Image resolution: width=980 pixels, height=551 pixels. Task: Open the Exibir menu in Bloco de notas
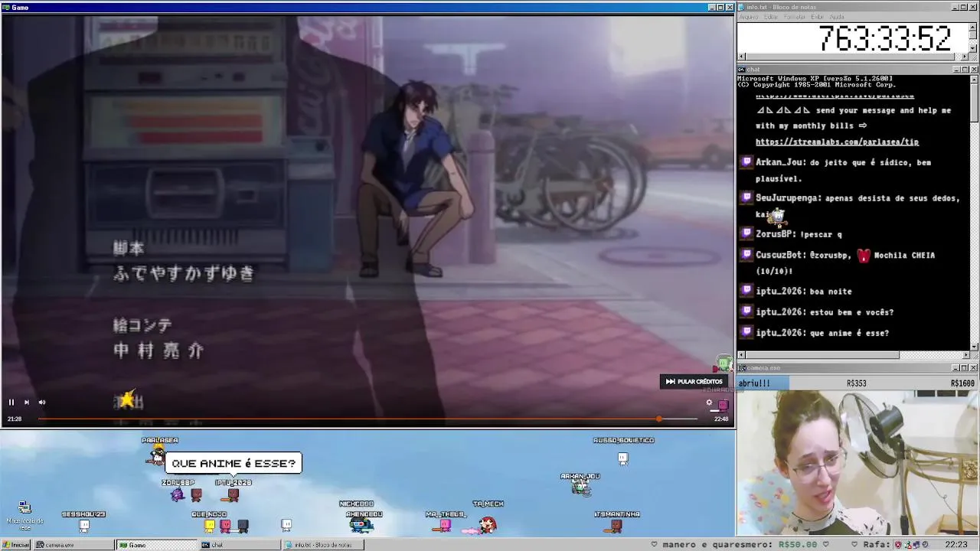click(x=817, y=17)
